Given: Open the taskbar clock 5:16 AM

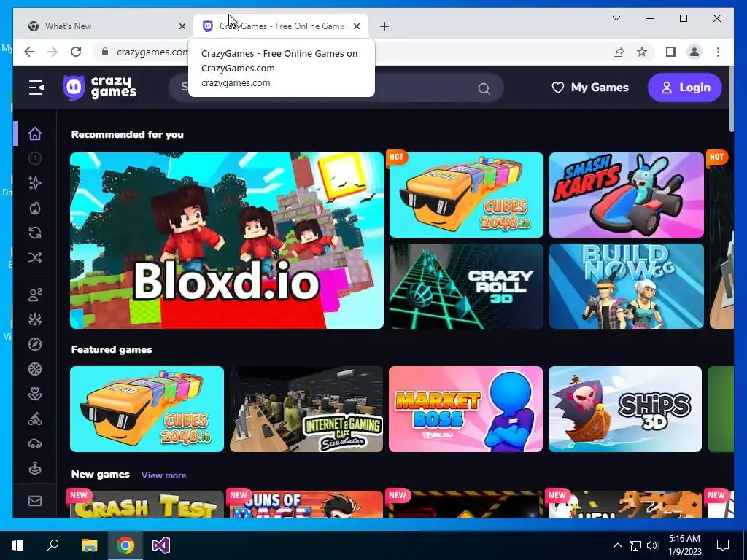Looking at the screenshot, I should pyautogui.click(x=684, y=545).
